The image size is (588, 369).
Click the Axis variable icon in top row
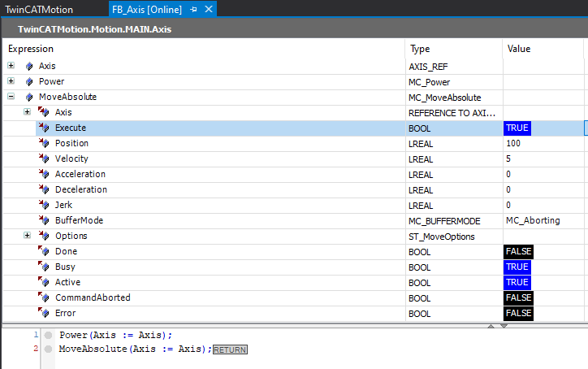tap(29, 67)
